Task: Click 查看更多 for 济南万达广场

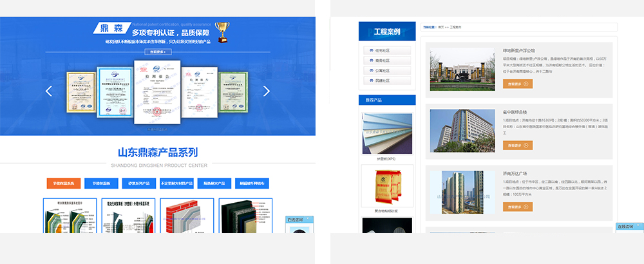Action: (518, 207)
